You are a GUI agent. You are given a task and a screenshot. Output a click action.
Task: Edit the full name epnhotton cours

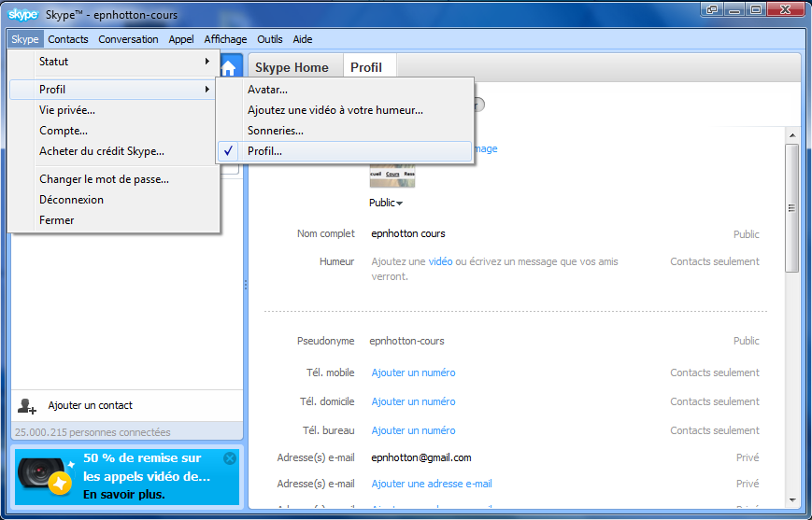coord(408,234)
